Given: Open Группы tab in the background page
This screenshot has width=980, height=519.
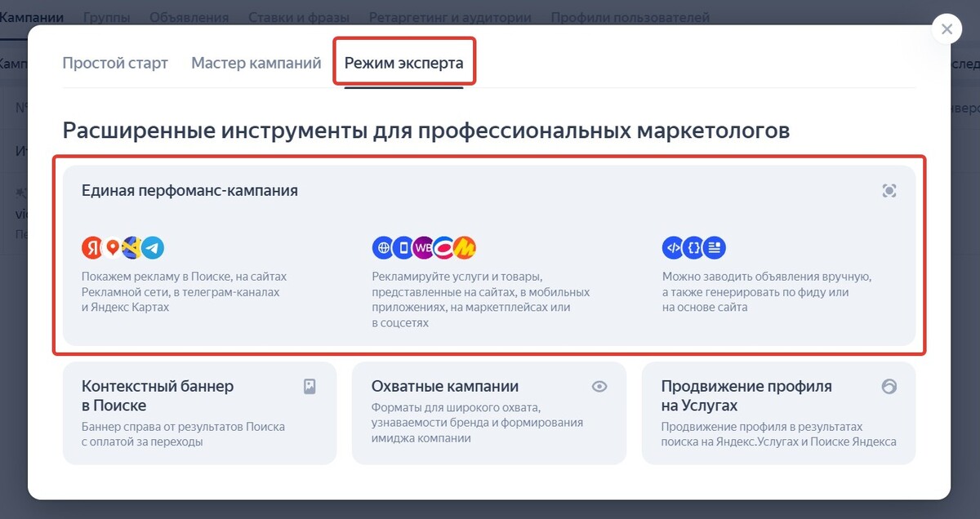Looking at the screenshot, I should point(106,16).
